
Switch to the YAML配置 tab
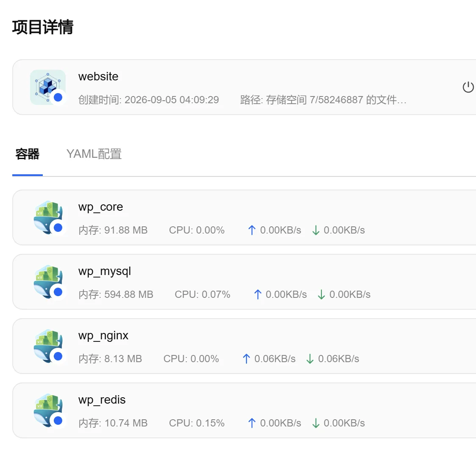[94, 154]
